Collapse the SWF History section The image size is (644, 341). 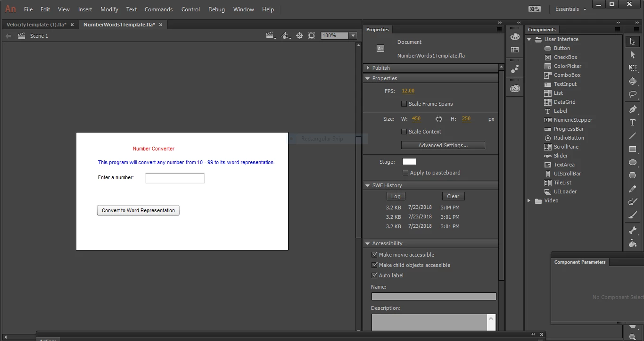tap(368, 185)
